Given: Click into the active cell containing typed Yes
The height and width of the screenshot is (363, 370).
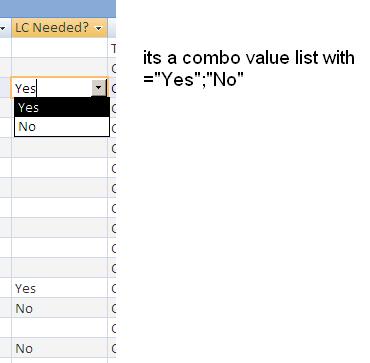Looking at the screenshot, I should coord(52,88).
